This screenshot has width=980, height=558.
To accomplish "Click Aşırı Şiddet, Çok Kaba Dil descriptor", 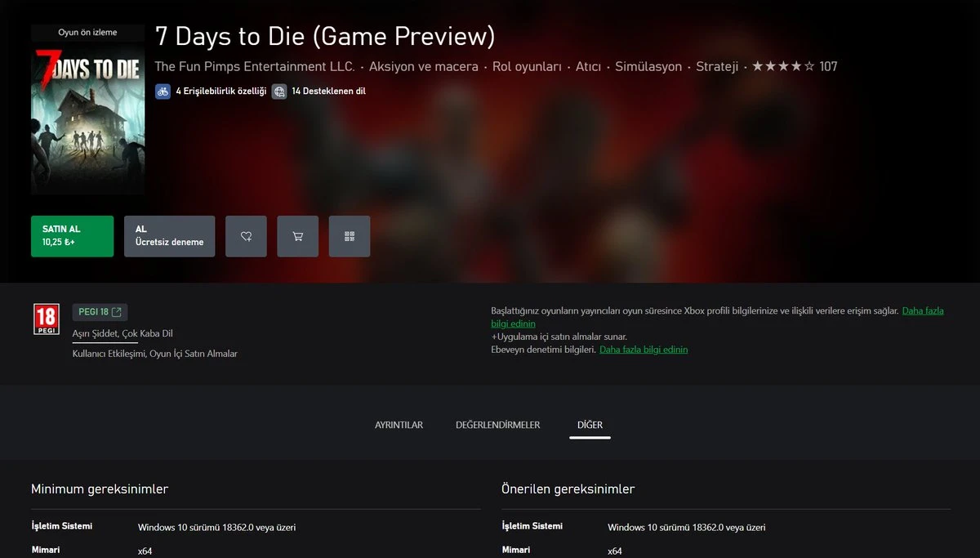I will point(122,333).
